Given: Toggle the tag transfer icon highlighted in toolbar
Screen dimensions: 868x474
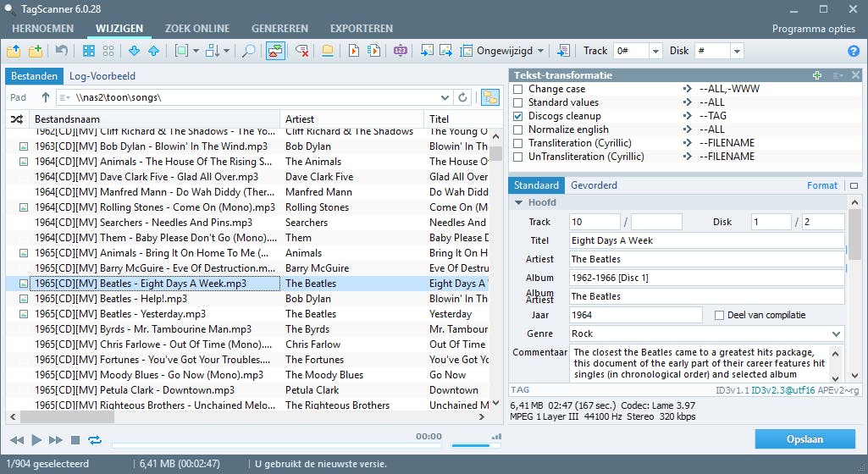Looking at the screenshot, I should click(x=275, y=51).
